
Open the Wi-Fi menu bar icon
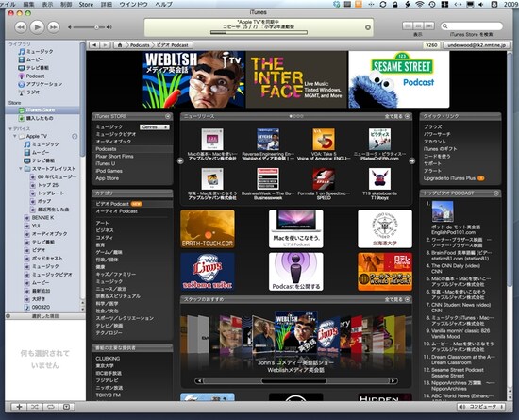tap(420, 5)
